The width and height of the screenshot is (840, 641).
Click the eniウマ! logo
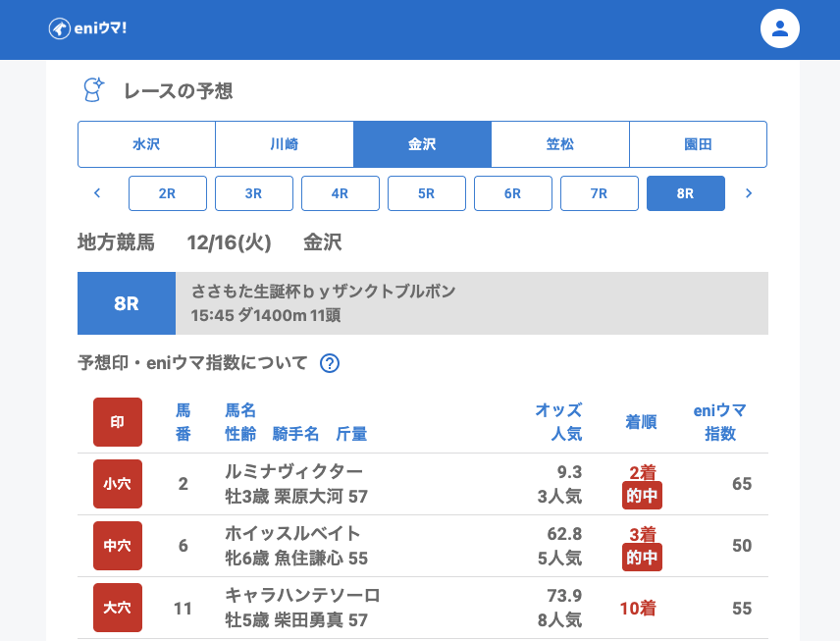pos(87,28)
